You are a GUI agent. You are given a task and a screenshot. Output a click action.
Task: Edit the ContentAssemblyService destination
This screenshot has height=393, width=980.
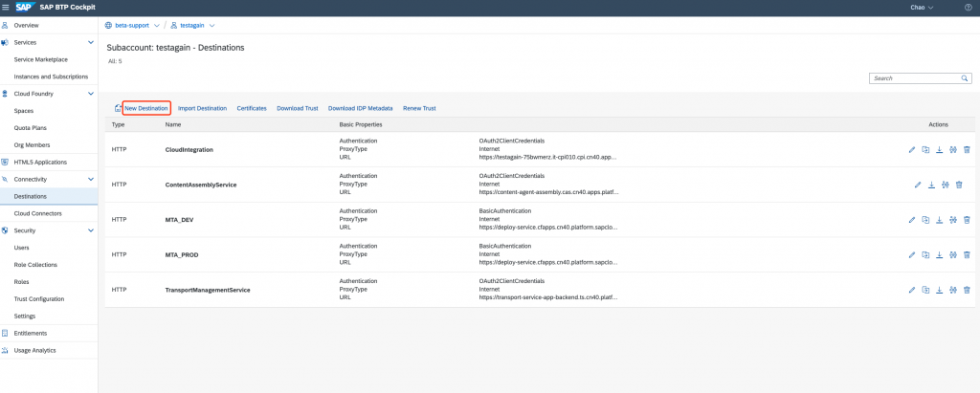tap(918, 185)
